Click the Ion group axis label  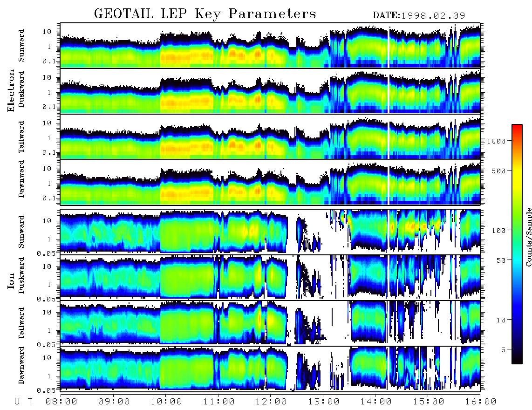click(x=11, y=280)
